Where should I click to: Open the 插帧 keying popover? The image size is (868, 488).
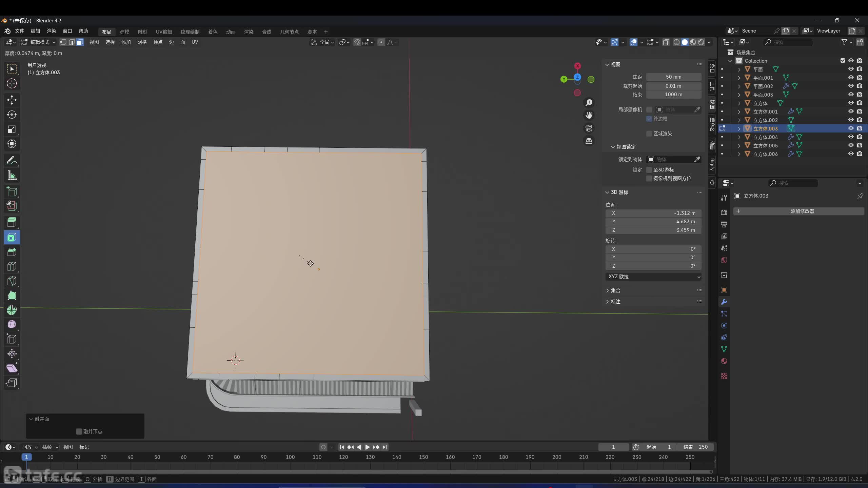tap(50, 447)
